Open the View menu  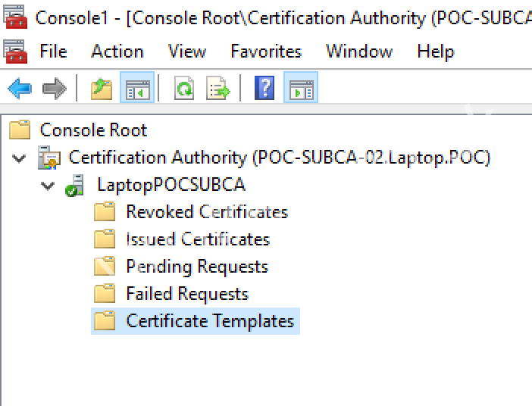coord(186,52)
